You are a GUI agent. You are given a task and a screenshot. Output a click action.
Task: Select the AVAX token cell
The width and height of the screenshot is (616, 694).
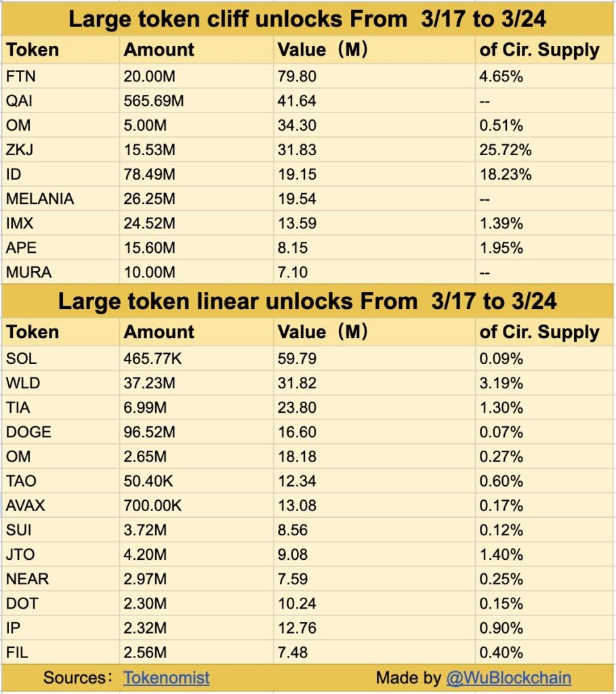click(x=27, y=505)
